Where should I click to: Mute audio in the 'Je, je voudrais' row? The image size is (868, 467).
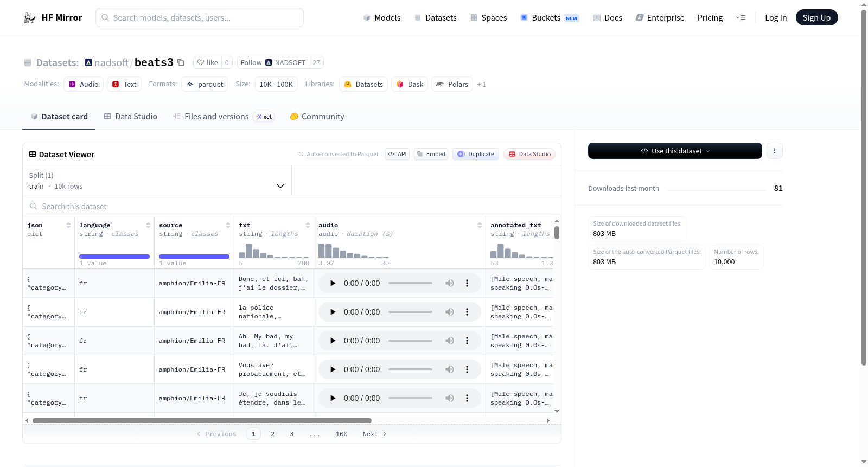pos(450,398)
